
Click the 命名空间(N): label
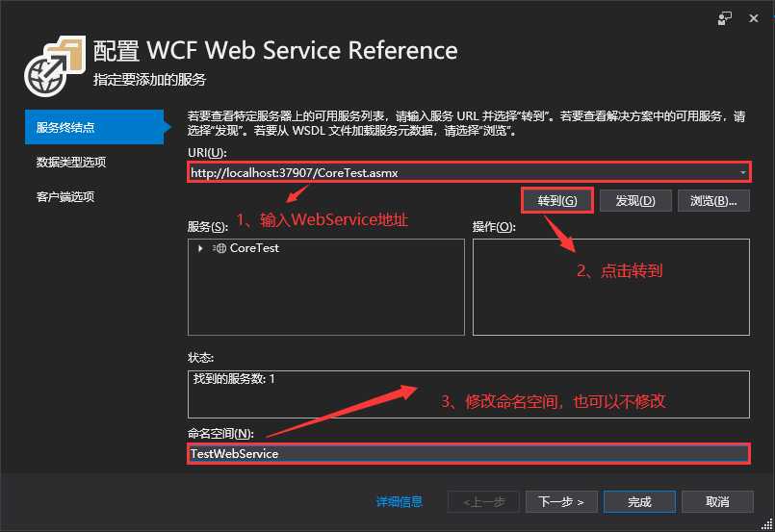220,433
